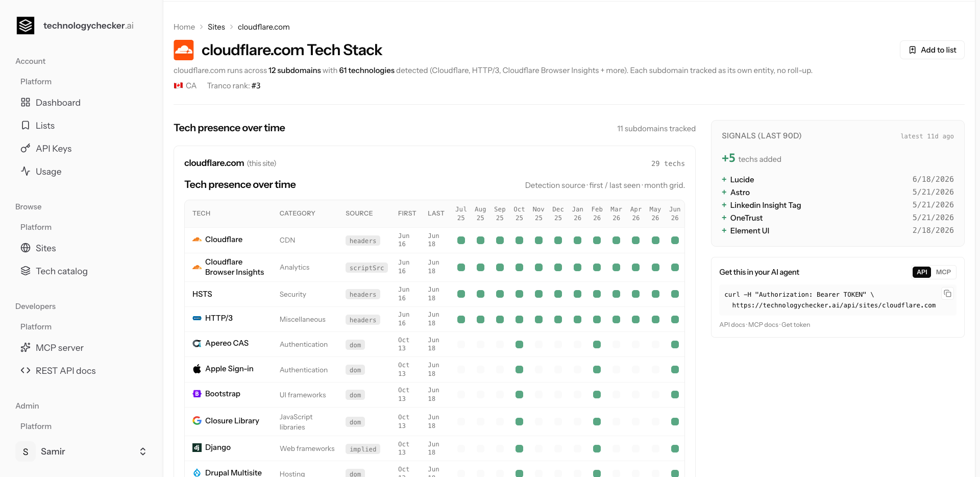
Task: Click the Apereo CAS row icon
Action: coord(197,343)
